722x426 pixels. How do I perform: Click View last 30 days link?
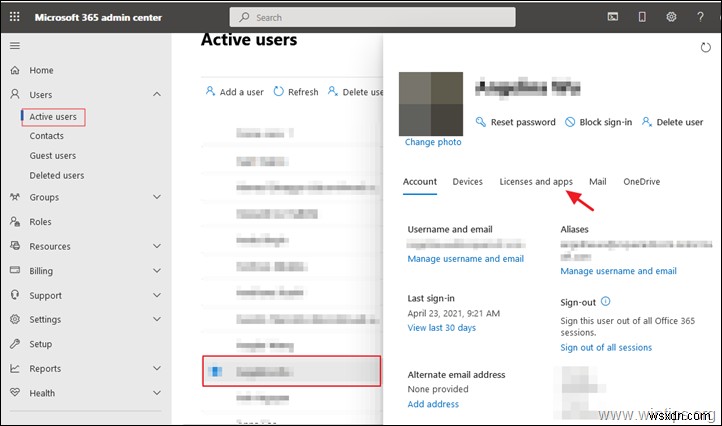[x=442, y=328]
